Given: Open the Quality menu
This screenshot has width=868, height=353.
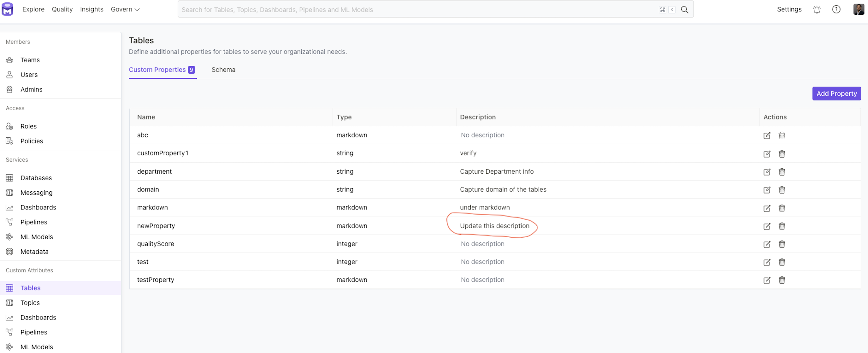Looking at the screenshot, I should tap(62, 9).
